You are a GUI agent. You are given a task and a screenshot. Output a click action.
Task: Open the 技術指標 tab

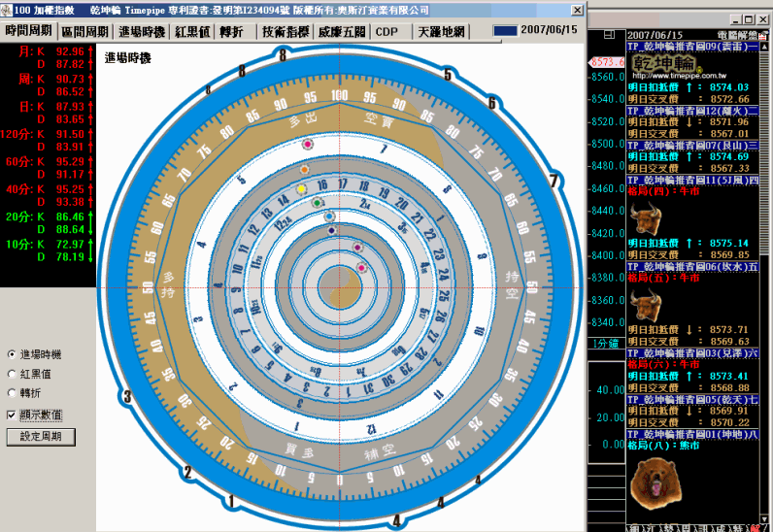coord(286,32)
